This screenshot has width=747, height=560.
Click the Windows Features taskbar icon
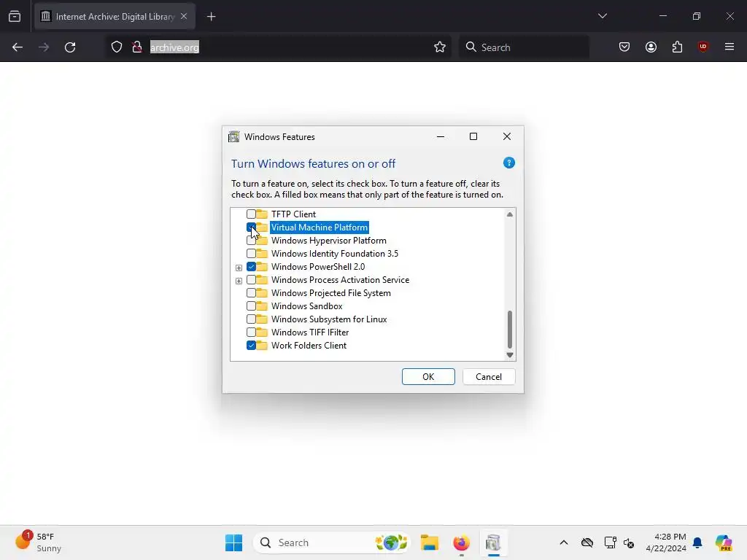pos(494,542)
